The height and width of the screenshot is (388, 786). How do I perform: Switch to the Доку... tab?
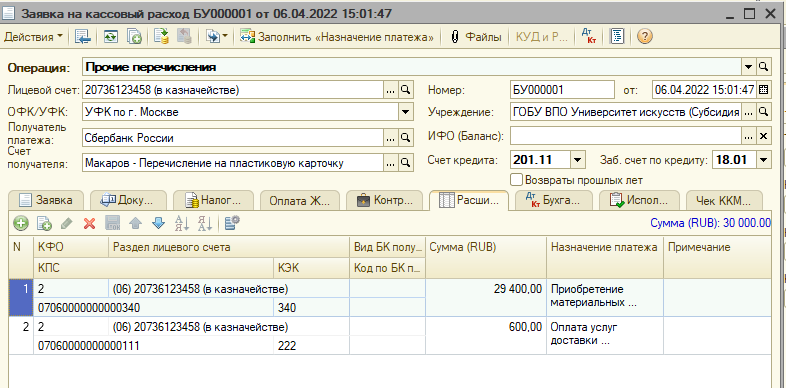click(x=128, y=201)
